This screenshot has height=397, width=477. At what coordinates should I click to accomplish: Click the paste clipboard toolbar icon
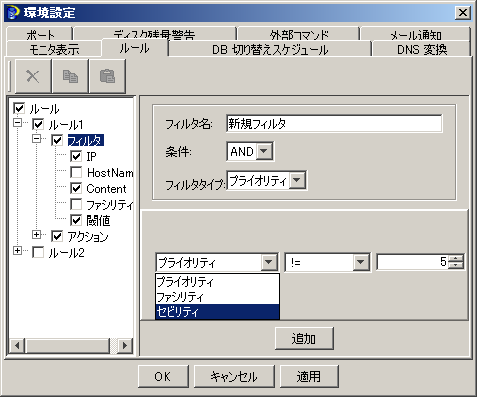(107, 76)
